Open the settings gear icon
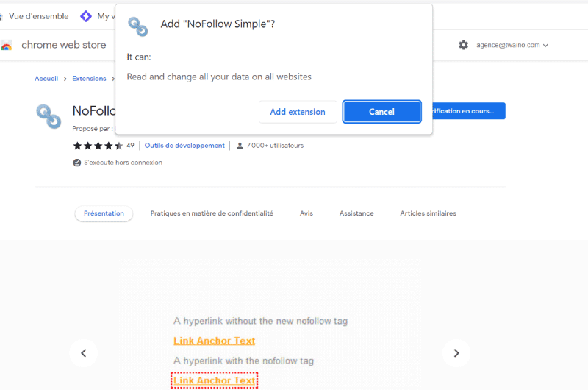The width and height of the screenshot is (588, 390). click(x=464, y=45)
